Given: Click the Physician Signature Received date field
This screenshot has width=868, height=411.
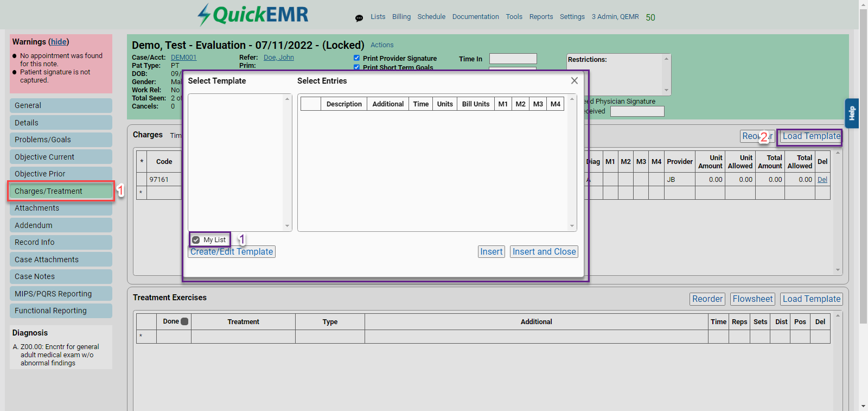Looking at the screenshot, I should point(637,111).
